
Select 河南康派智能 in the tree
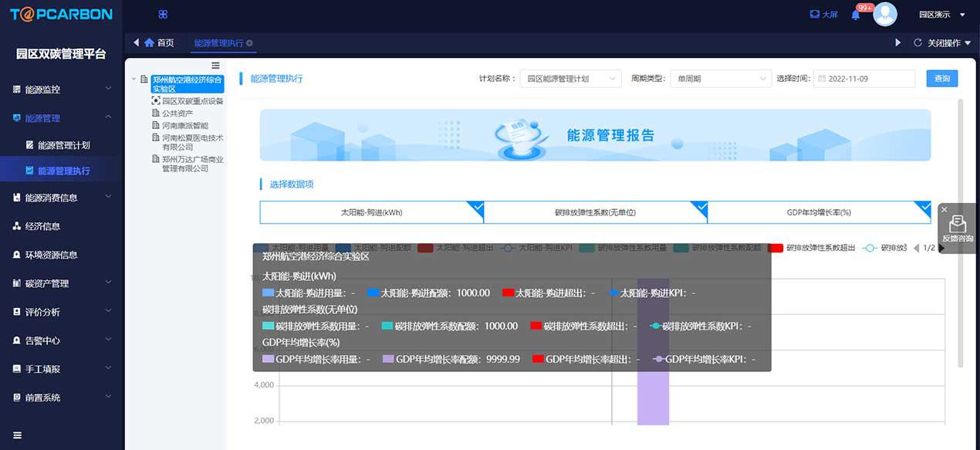point(184,125)
